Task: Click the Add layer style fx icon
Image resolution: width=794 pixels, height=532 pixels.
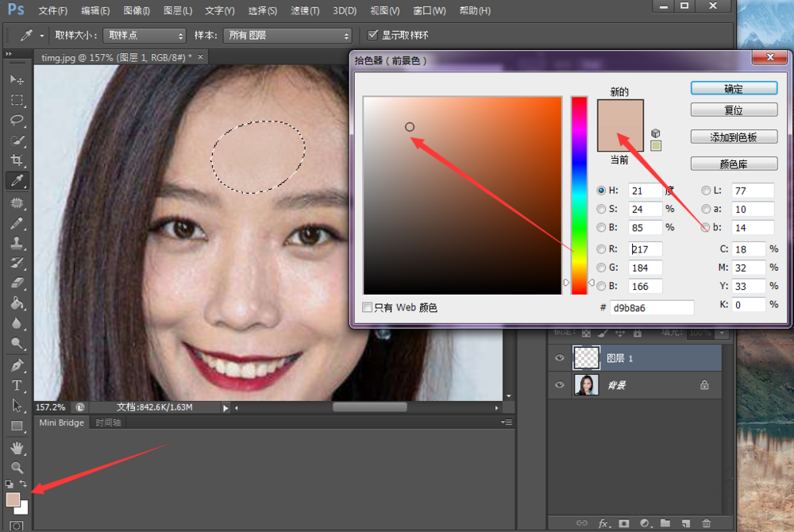Action: (x=603, y=523)
